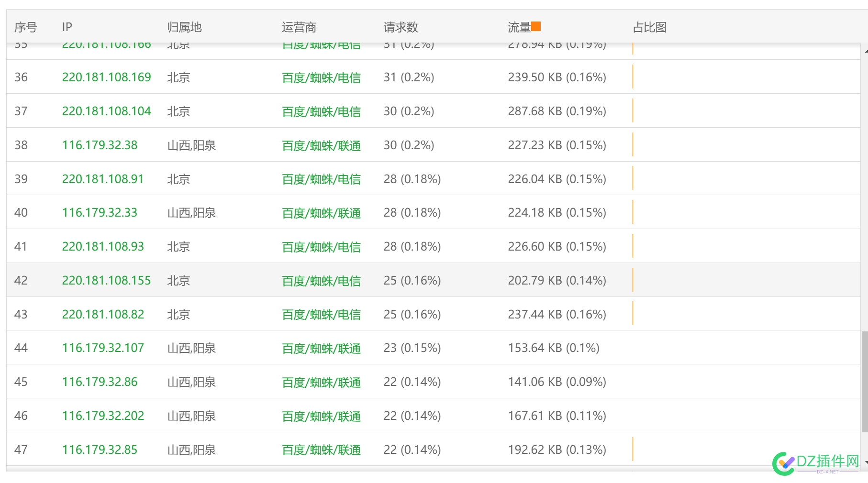The height and width of the screenshot is (483, 868).
Task: Open IP link 220.181.108.82
Action: pyautogui.click(x=103, y=314)
